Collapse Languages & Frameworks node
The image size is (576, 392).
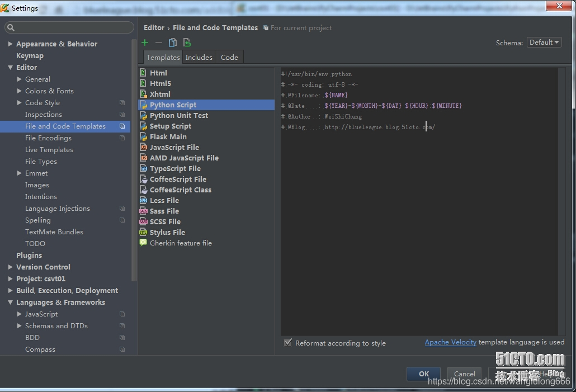(10, 303)
